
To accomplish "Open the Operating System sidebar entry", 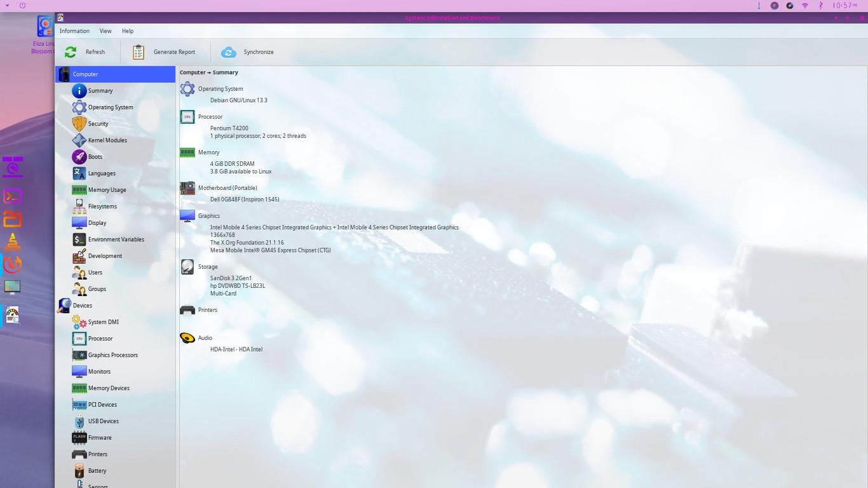I will 111,107.
